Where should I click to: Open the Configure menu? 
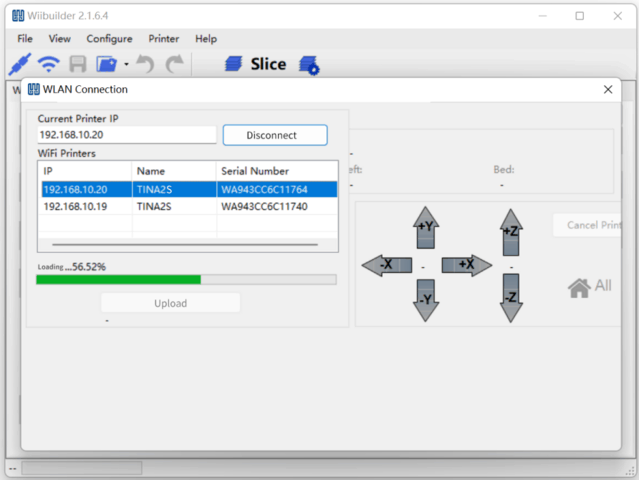(109, 38)
